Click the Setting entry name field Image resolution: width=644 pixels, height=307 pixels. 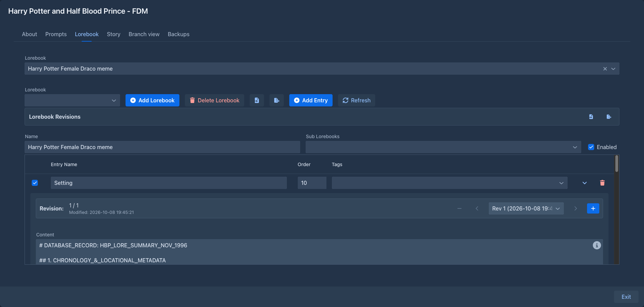click(169, 183)
